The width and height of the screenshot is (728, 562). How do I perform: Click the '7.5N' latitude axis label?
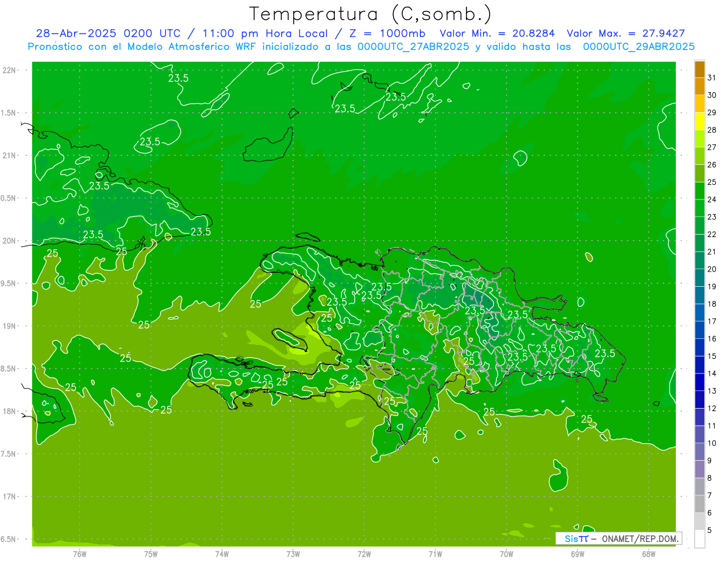tap(8, 453)
